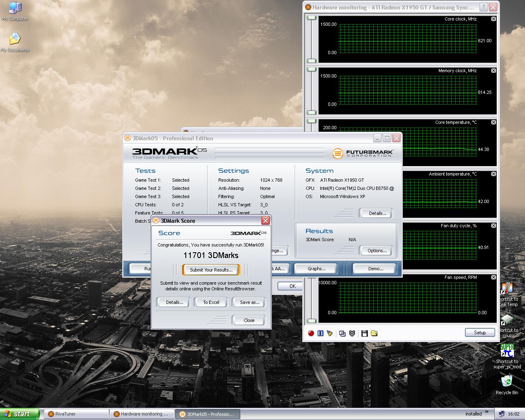
Task: Open log file with the yellow folder icon
Action: click(x=374, y=333)
